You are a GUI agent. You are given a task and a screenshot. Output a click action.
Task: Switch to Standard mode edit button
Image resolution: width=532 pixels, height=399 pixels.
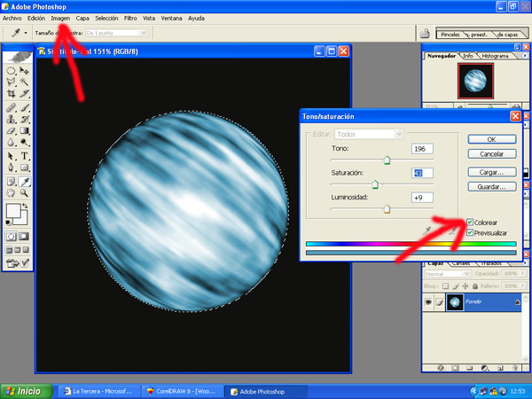click(x=11, y=236)
